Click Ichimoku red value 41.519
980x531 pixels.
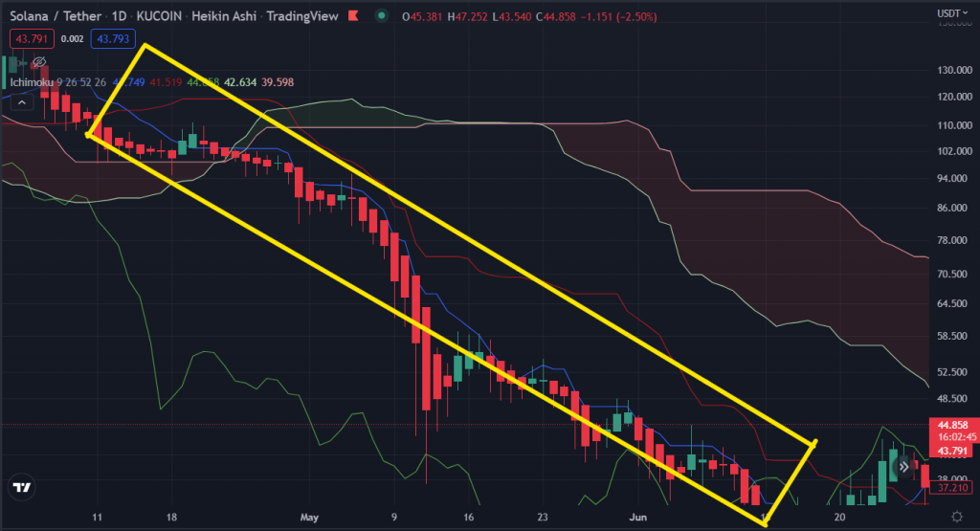coord(166,82)
